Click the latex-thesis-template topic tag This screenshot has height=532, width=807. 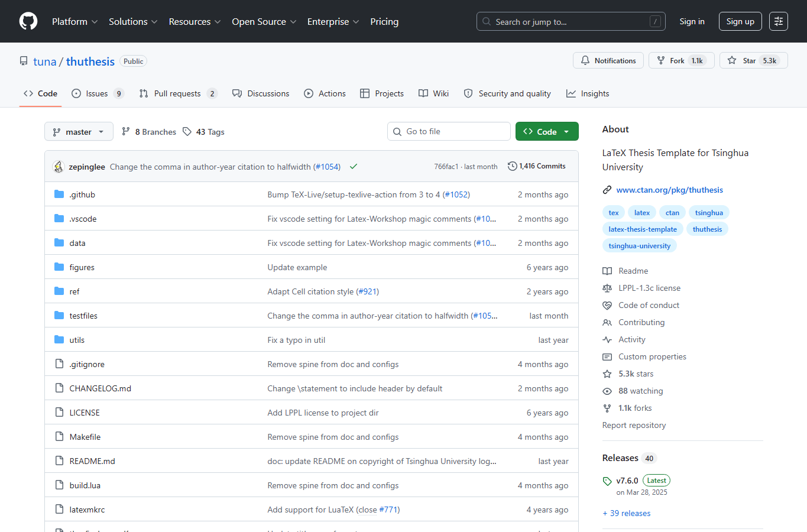coord(643,229)
